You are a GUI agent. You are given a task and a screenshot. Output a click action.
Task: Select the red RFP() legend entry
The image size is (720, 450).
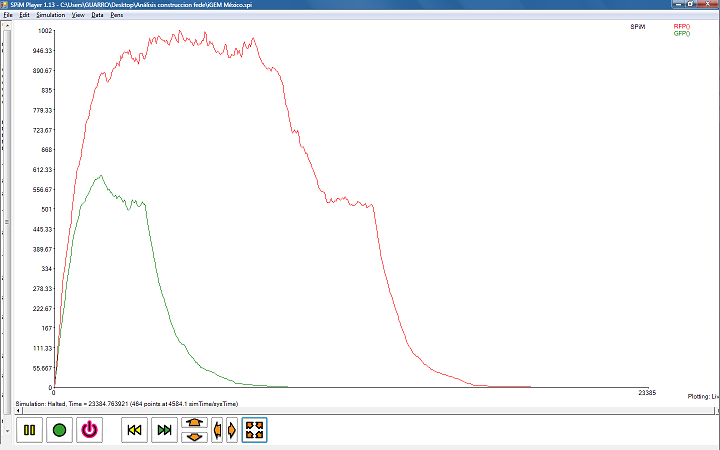(x=681, y=27)
